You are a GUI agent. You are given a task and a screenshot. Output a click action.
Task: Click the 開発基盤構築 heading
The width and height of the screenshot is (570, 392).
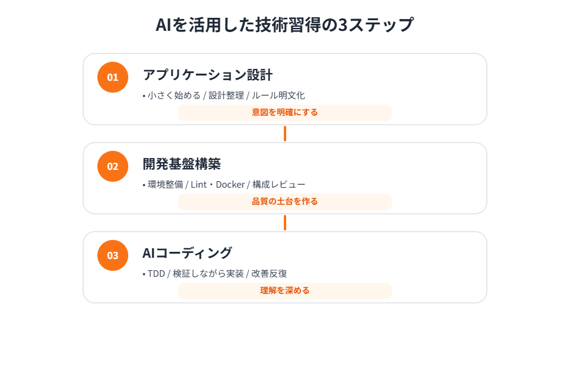182,164
